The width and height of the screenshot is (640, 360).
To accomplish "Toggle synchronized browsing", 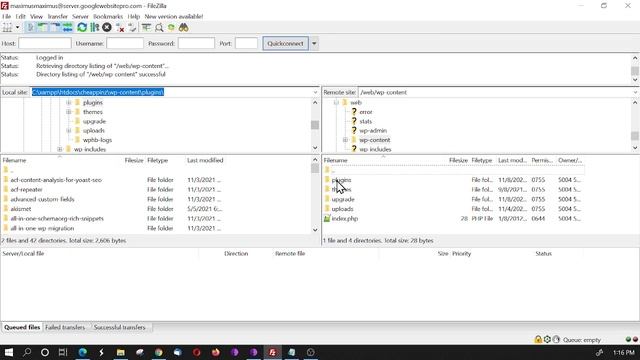I will (171, 27).
